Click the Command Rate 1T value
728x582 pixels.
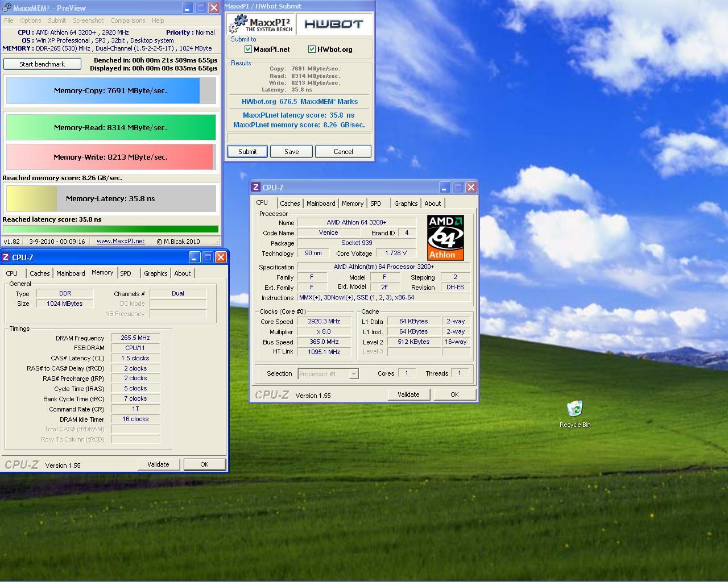tap(135, 409)
